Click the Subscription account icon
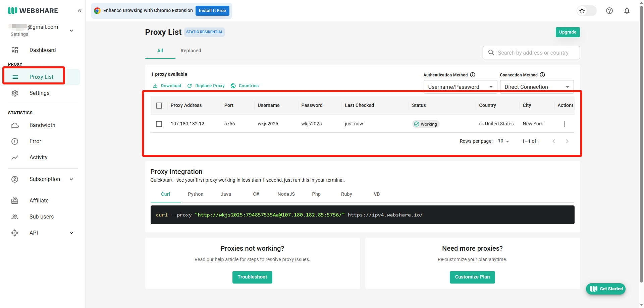 [x=15, y=179]
